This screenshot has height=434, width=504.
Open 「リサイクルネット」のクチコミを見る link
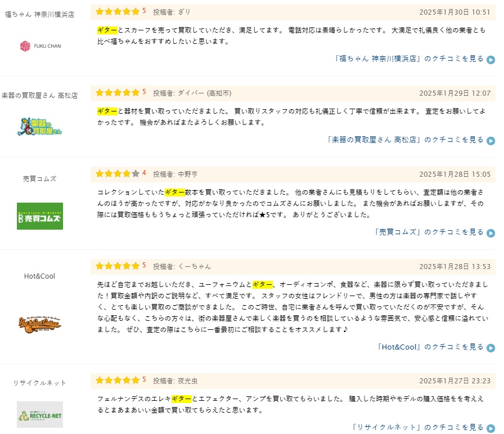pos(417,427)
